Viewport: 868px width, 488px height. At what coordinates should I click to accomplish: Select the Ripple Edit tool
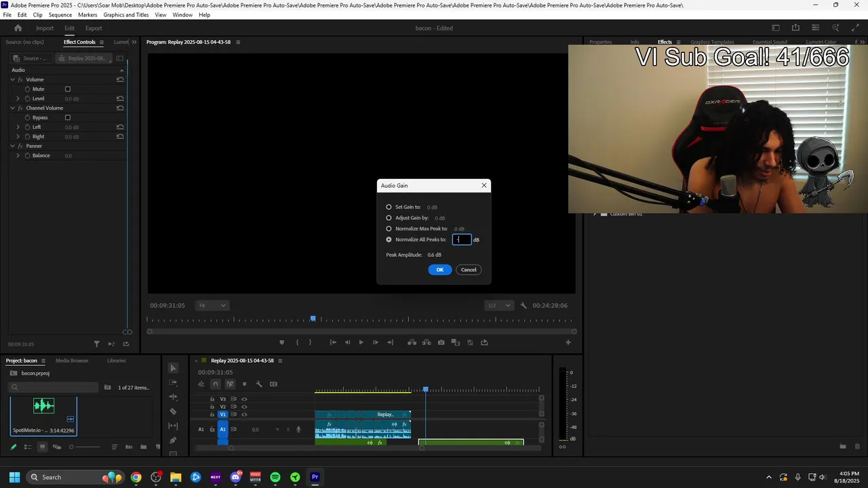point(173,396)
